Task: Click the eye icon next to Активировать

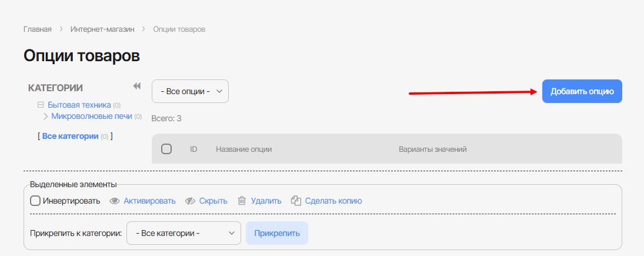Action: (115, 201)
